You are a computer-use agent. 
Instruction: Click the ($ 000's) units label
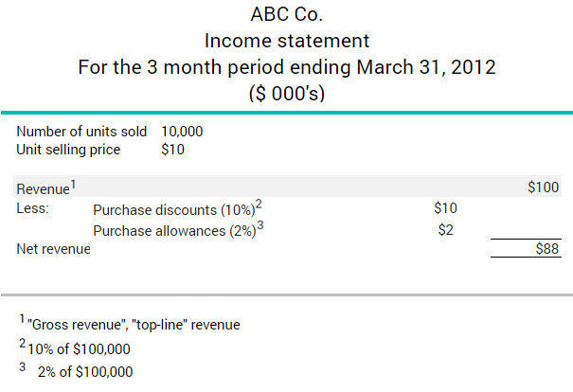pos(286,94)
